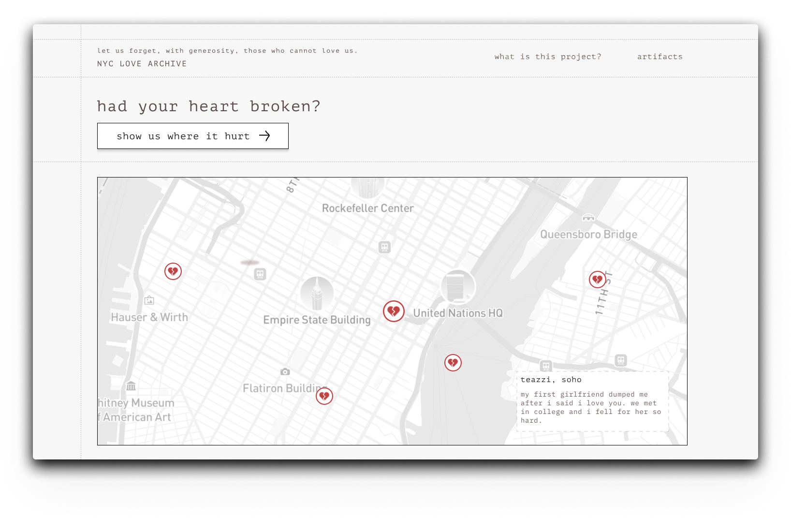Click the NYC LOVE ARCHIVE site title
The width and height of the screenshot is (791, 532).
(x=141, y=63)
